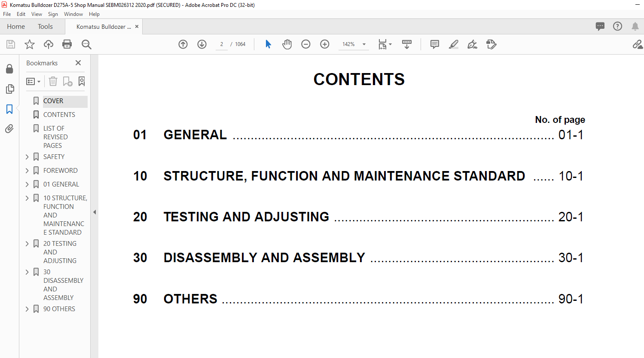Go to next page arrow
Screen dimensions: 644x358
click(202, 44)
